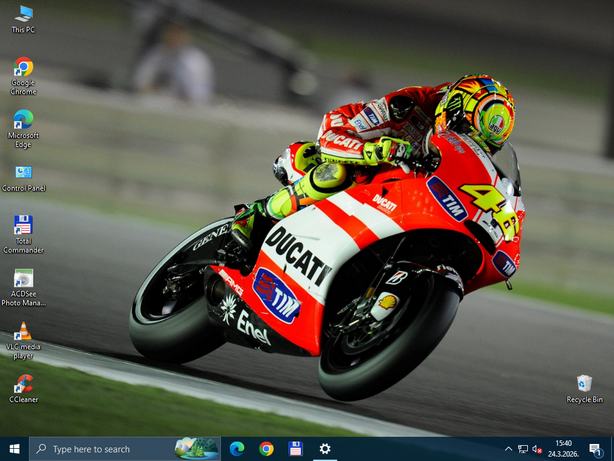Open Microsoft Edge from taskbar
This screenshot has width=614, height=461.
pyautogui.click(x=237, y=449)
